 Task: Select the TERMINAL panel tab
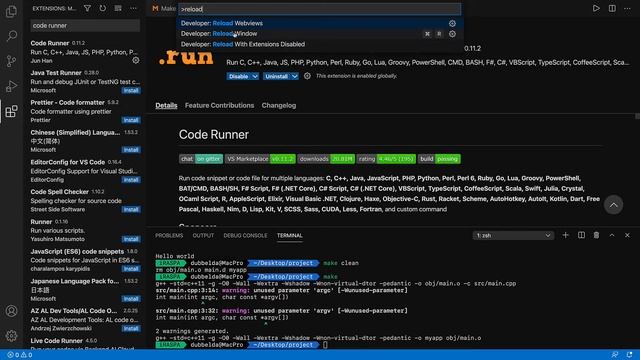coord(290,236)
